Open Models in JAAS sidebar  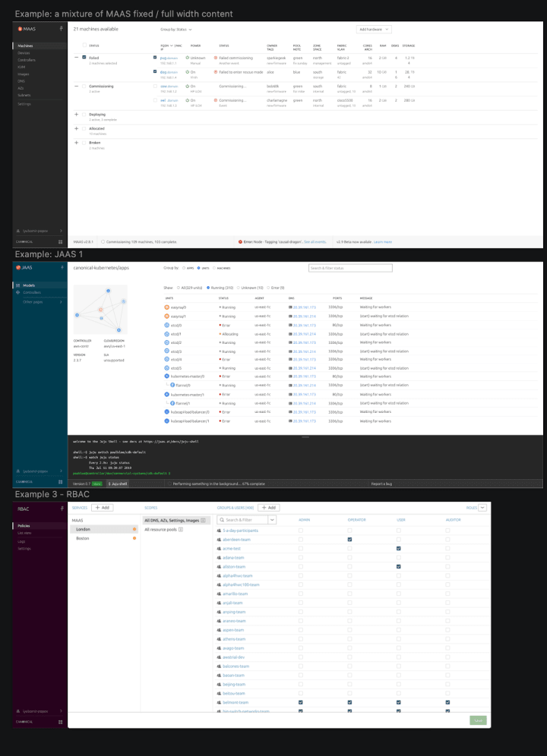click(40, 285)
